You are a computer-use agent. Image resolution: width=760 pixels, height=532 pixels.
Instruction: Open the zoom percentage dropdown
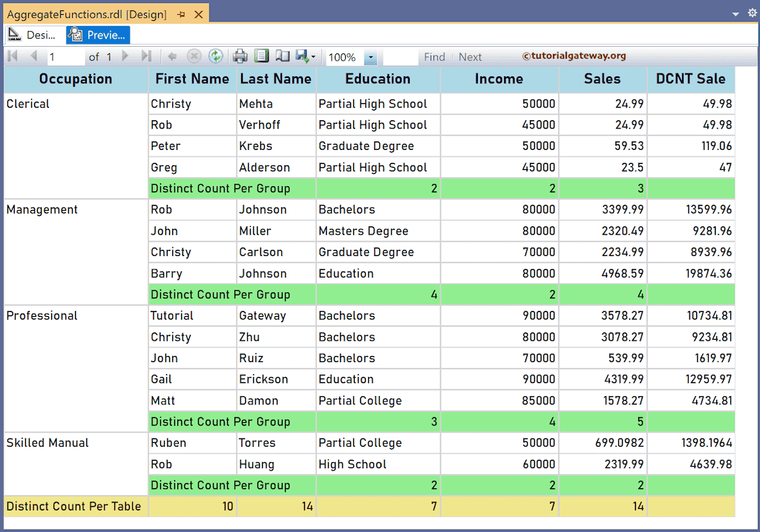(370, 56)
